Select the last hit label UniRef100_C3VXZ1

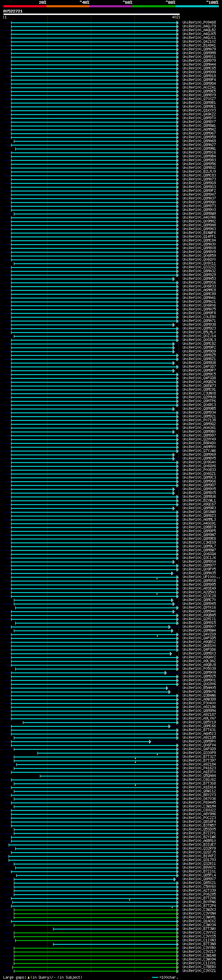click(199, 971)
